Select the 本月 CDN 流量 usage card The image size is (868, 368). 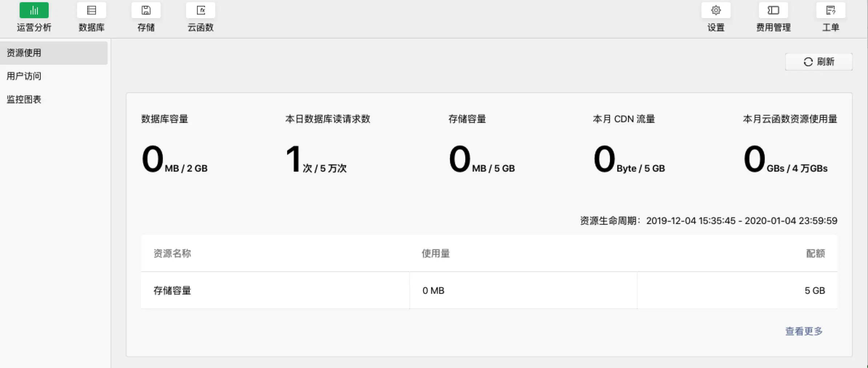coord(629,145)
